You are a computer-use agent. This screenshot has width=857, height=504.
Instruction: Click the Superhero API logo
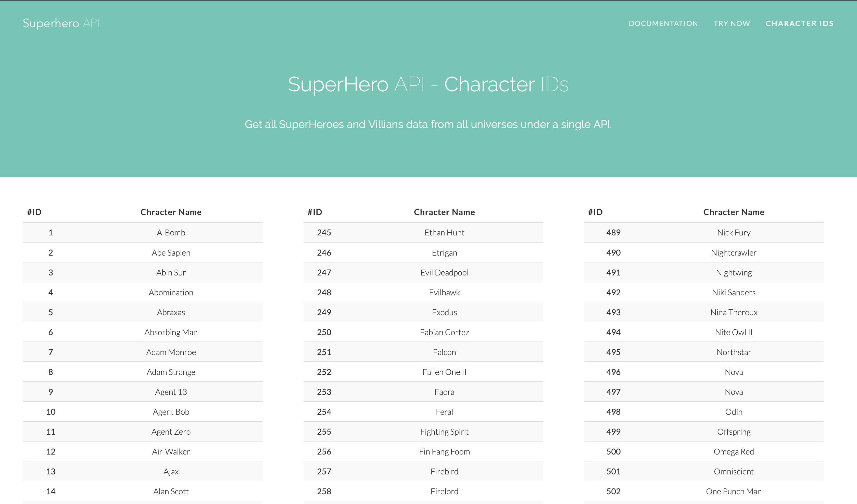(61, 23)
